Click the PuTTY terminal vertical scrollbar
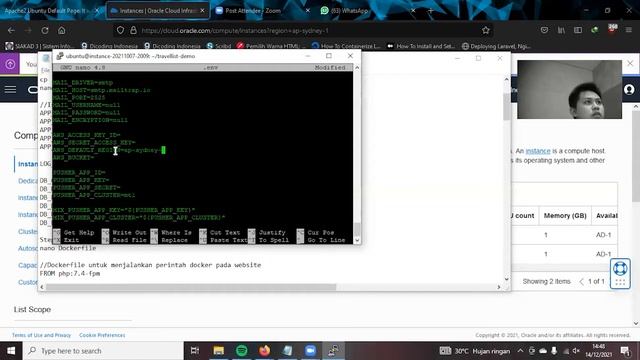 pyautogui.click(x=357, y=153)
